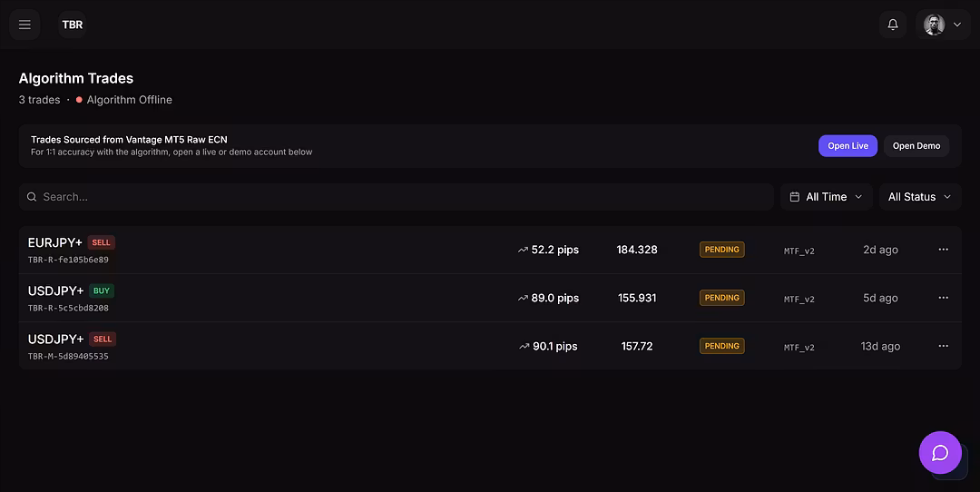Click the PENDING badge on EURJPY+ trade
The width and height of the screenshot is (980, 492).
point(721,250)
